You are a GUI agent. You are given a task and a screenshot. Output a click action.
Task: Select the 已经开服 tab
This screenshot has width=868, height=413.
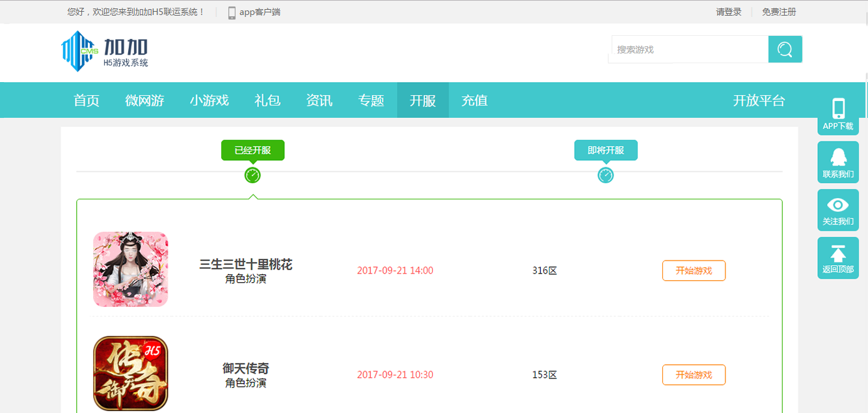tap(252, 150)
